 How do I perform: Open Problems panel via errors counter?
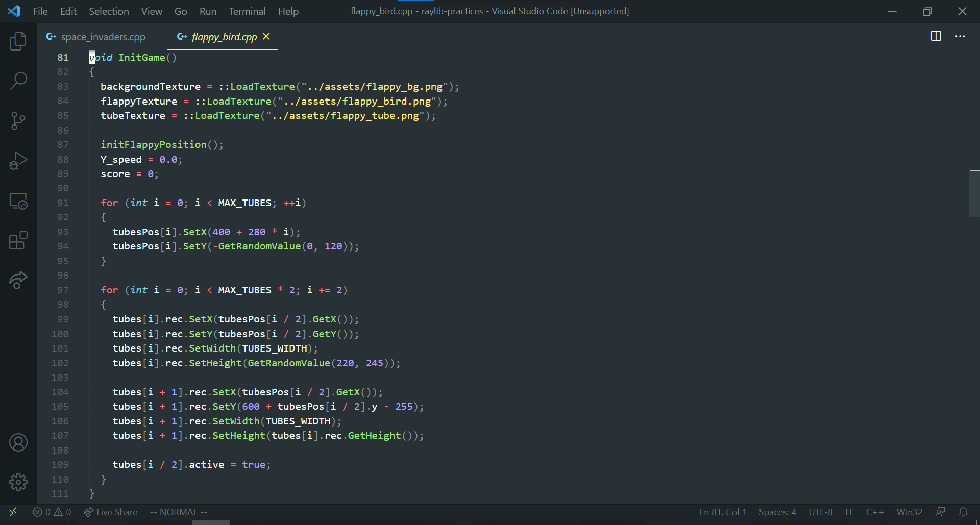point(51,512)
